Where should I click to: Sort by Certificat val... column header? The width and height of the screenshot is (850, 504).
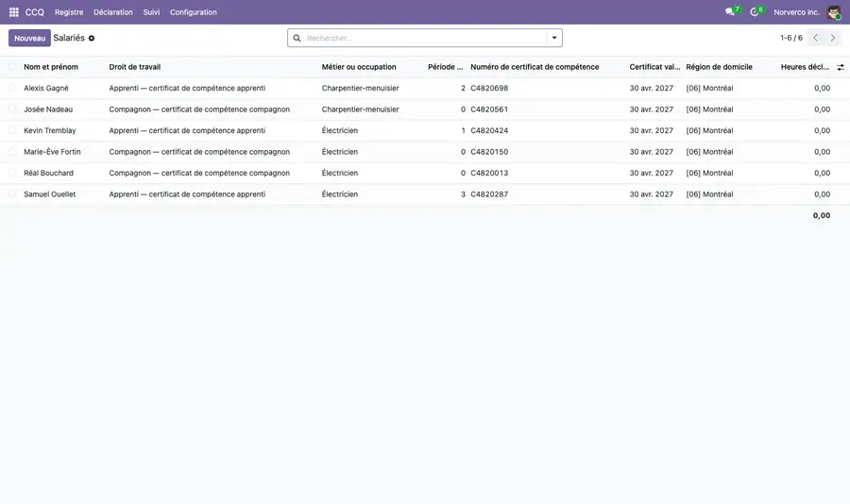654,67
